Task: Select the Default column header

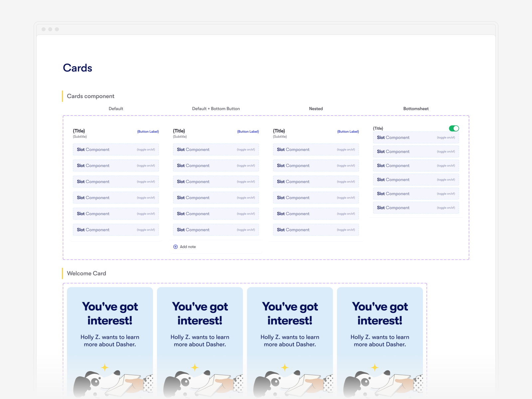Action: (116, 109)
